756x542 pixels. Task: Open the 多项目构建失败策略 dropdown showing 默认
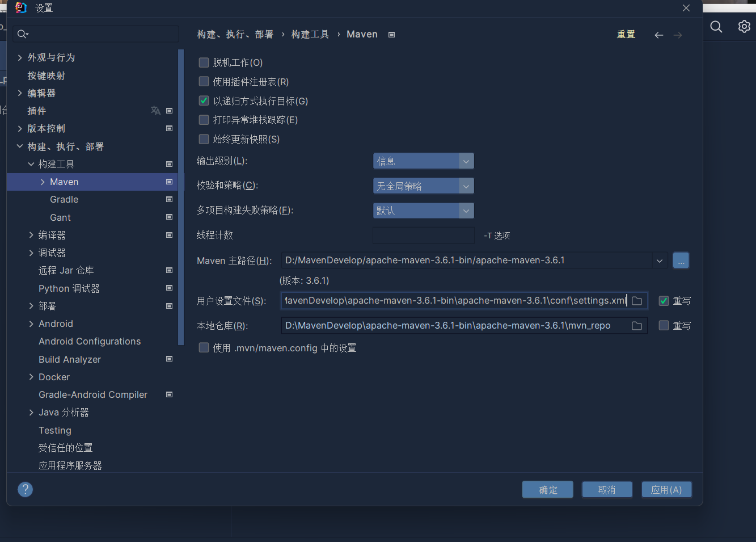423,211
